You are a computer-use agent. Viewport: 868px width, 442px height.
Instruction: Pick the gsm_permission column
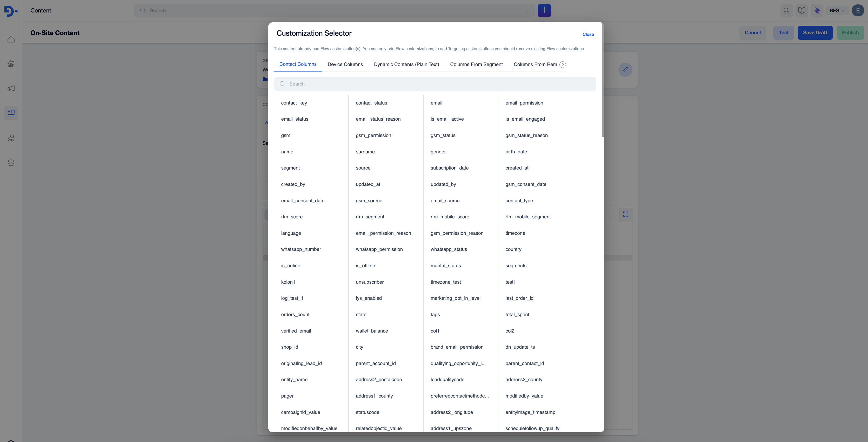click(x=373, y=135)
